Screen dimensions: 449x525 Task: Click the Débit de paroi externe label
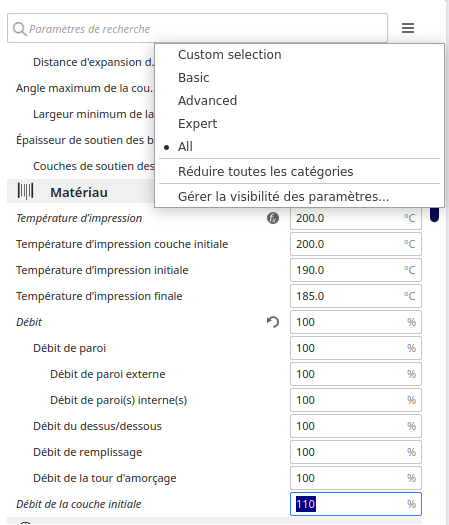[x=108, y=374]
